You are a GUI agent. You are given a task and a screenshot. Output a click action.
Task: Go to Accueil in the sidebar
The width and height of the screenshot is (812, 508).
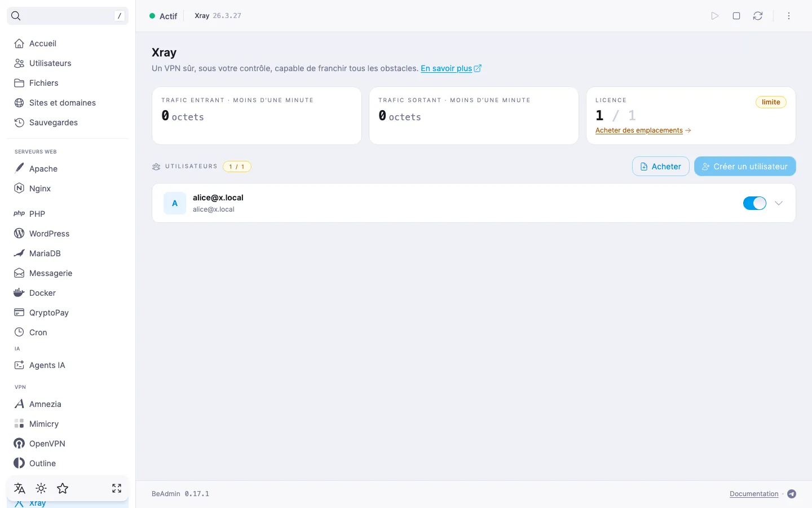[x=68, y=43]
